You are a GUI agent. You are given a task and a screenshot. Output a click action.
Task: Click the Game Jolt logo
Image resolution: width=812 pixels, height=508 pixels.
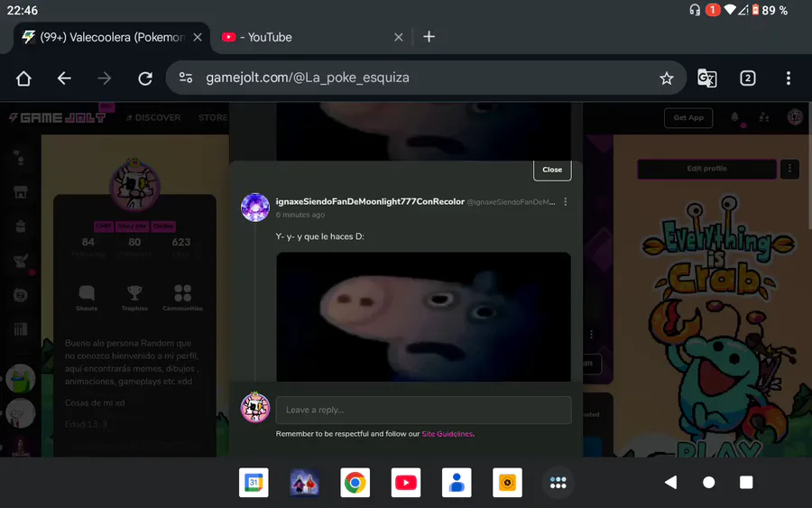(x=58, y=118)
